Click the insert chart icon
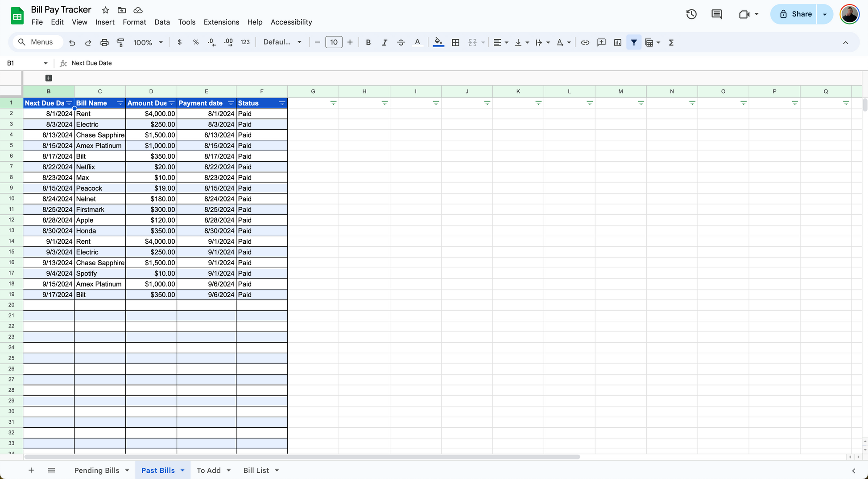This screenshot has height=479, width=868. (x=617, y=42)
